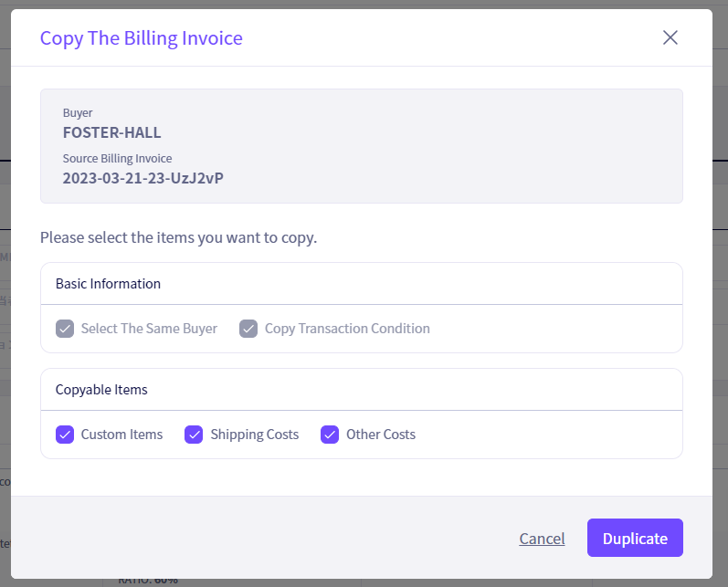Click the Source Billing Invoice label

point(118,158)
